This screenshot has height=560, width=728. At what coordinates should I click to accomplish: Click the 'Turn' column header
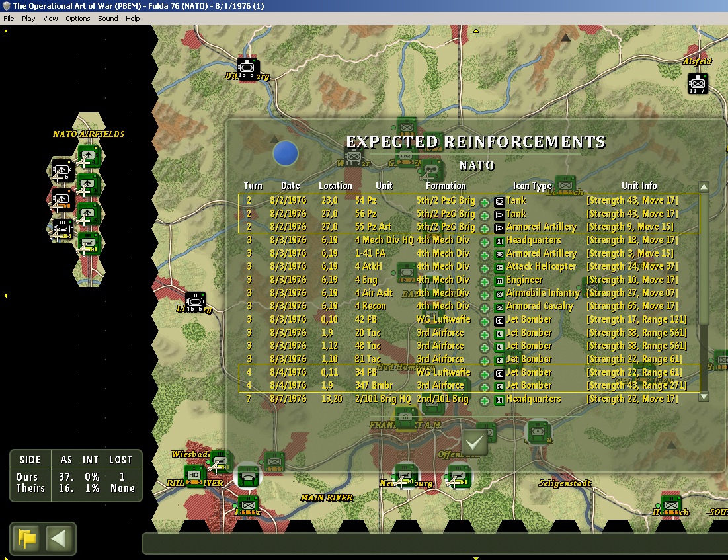click(253, 186)
